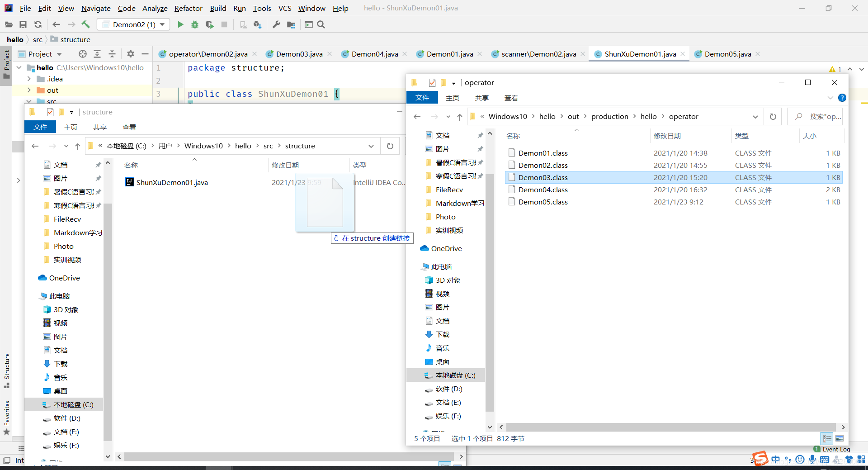This screenshot has width=868, height=470.
Task: Select 本地磁盘 (C:) in structure navigation pane
Action: coord(73,404)
